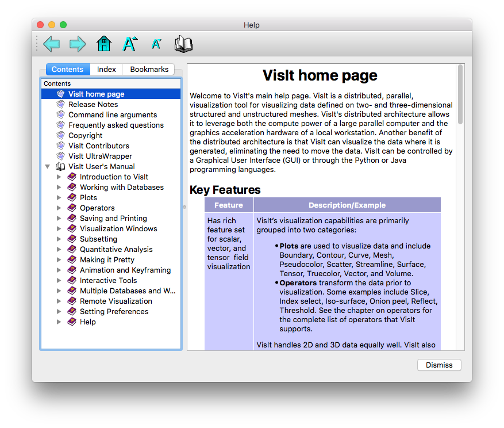504x428 pixels.
Task: Expand the Saving and Printing chapter
Action: tap(59, 218)
